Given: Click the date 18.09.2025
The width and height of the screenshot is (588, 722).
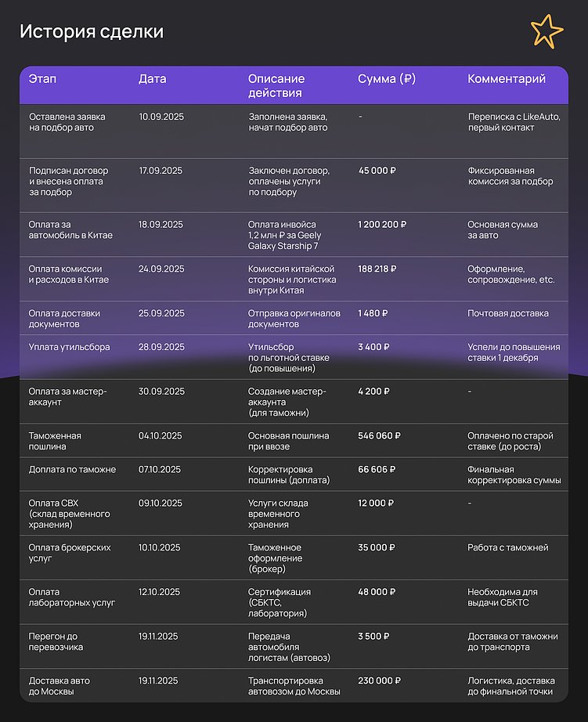Looking at the screenshot, I should click(161, 224).
